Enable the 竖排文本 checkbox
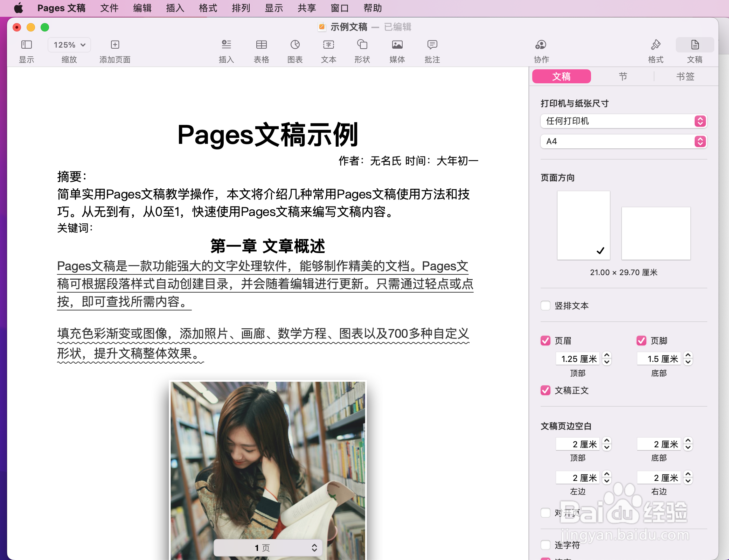 coord(546,306)
